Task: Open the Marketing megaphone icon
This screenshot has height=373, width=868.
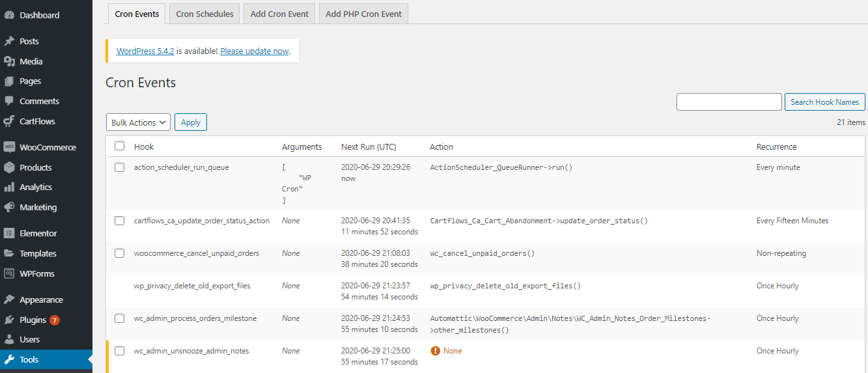Action: [x=9, y=207]
